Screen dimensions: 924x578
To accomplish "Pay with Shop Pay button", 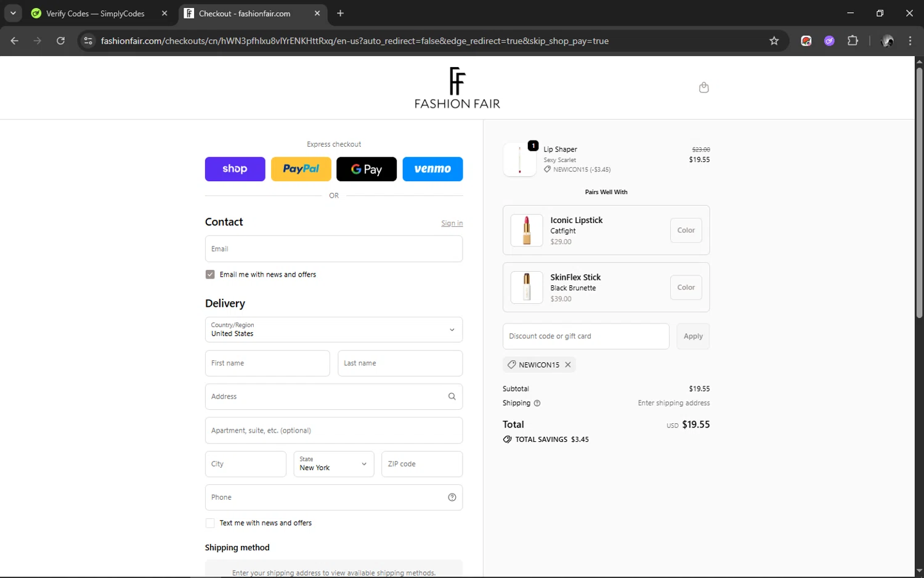I will pyautogui.click(x=235, y=169).
